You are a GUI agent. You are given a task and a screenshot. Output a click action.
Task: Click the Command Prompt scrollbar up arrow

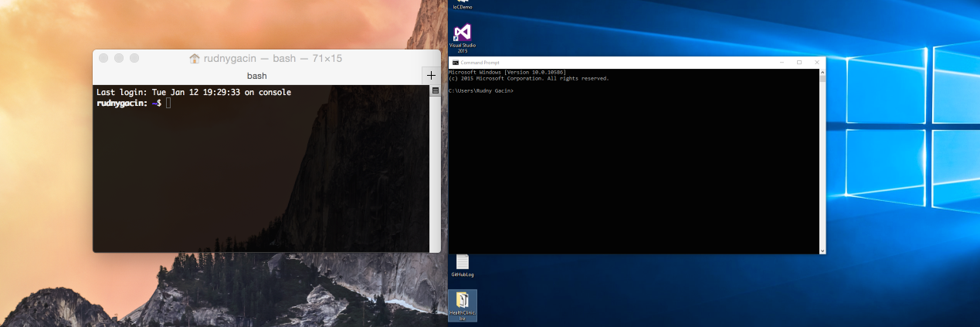pos(822,72)
